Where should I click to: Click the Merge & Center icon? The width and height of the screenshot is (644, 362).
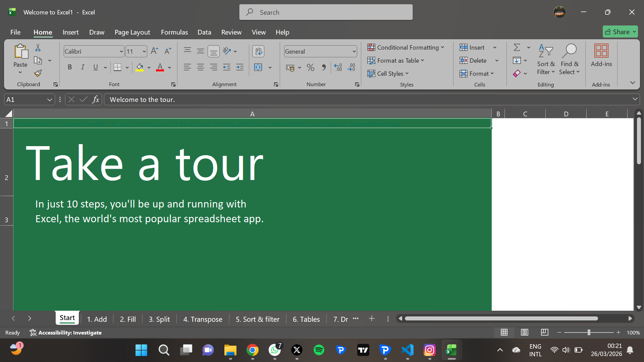(258, 67)
